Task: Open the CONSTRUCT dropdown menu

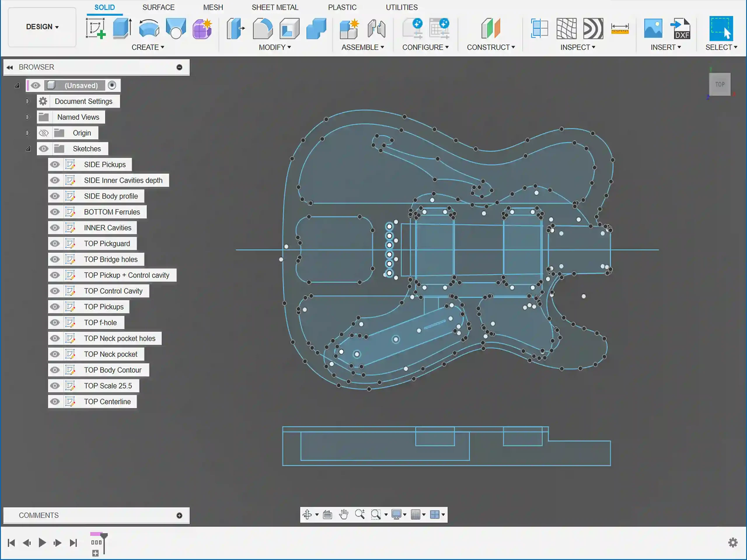Action: 491,47
